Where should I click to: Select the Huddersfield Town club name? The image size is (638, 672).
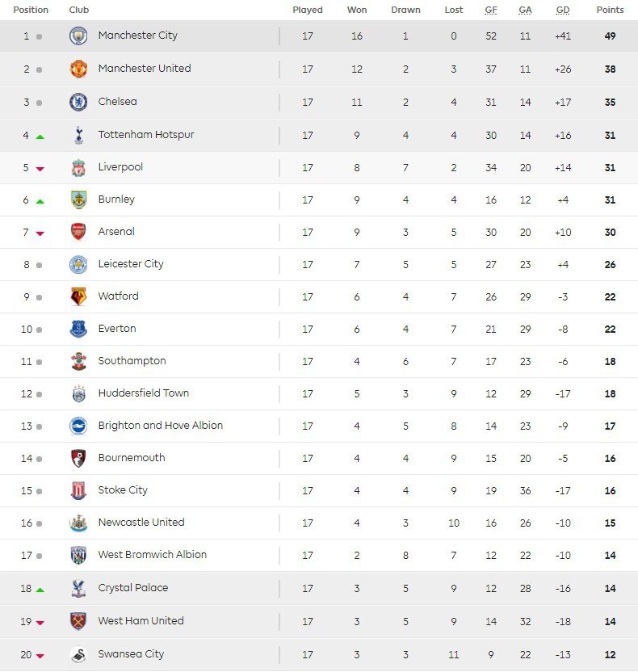point(144,393)
